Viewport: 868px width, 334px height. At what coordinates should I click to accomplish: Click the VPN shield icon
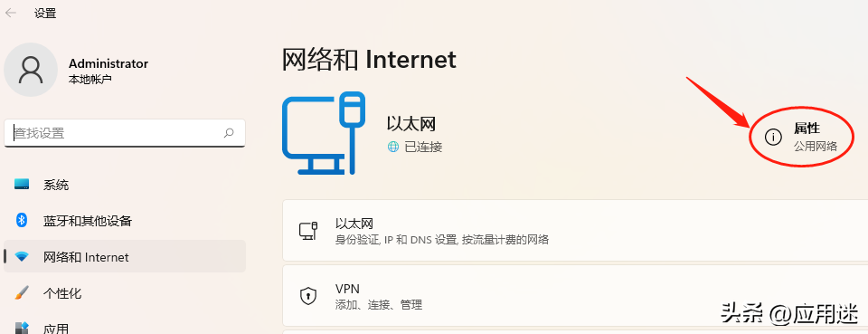tap(307, 296)
